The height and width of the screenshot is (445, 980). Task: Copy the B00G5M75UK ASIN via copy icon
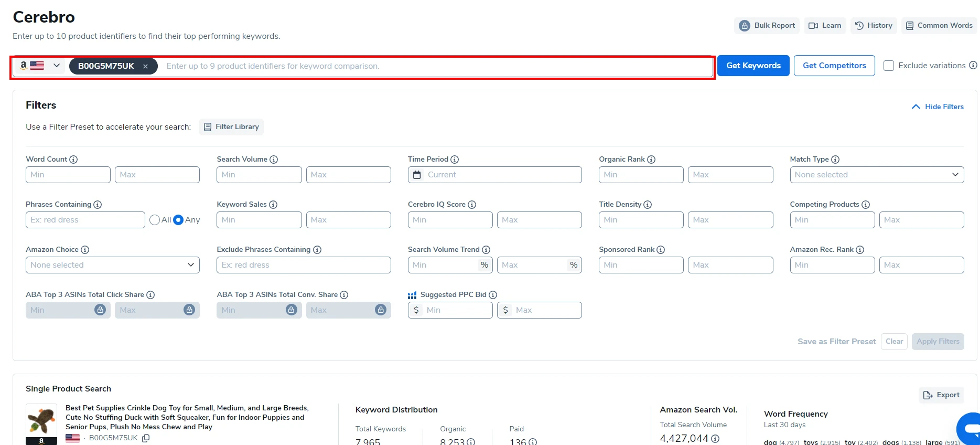(146, 438)
